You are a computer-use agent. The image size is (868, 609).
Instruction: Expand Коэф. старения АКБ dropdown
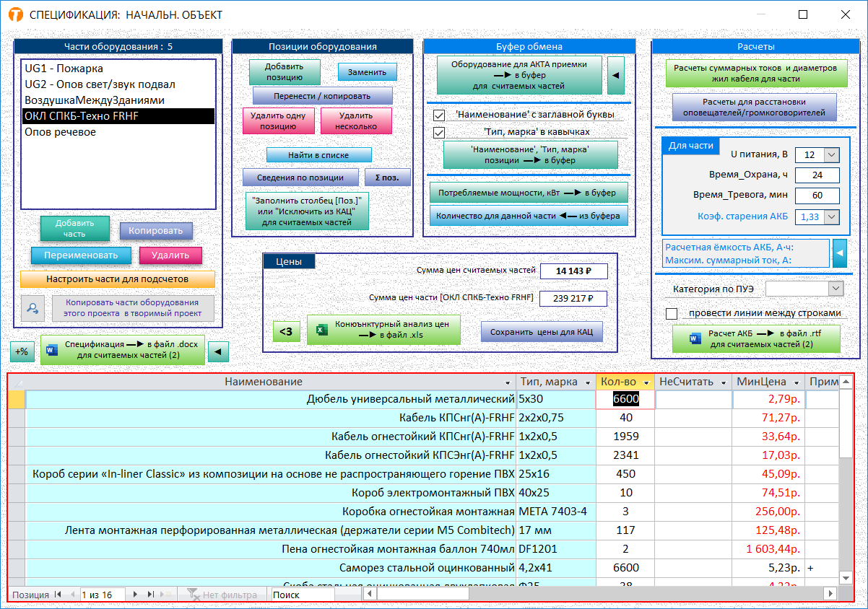[x=831, y=216]
